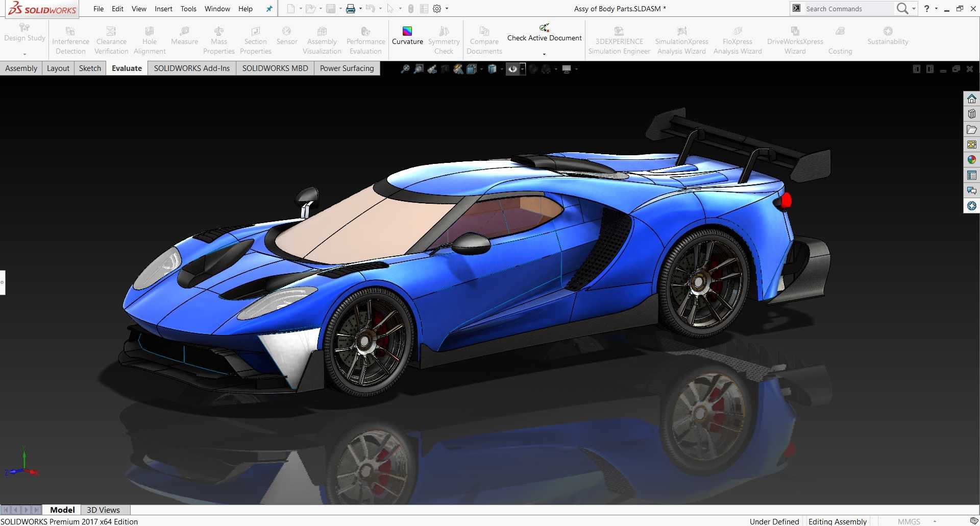Expand the Hide/Show Items dropdown arrow
Image resolution: width=980 pixels, height=526 pixels.
click(x=523, y=69)
